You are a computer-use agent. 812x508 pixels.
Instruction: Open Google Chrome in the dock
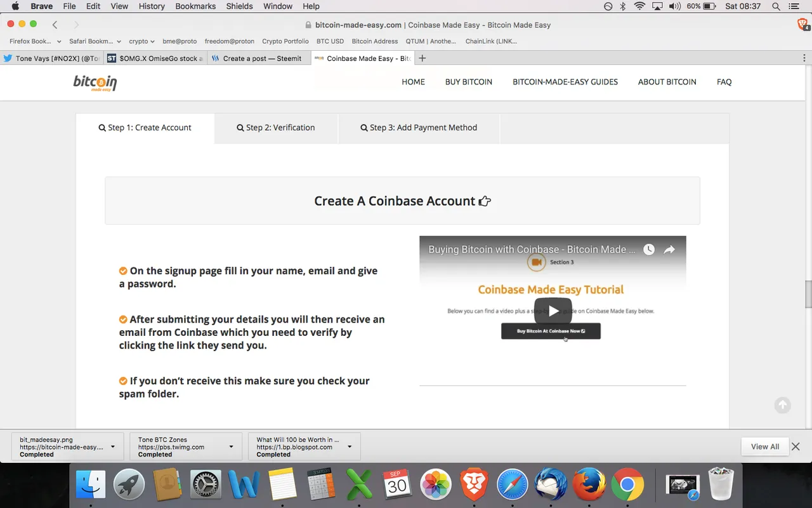click(x=627, y=485)
